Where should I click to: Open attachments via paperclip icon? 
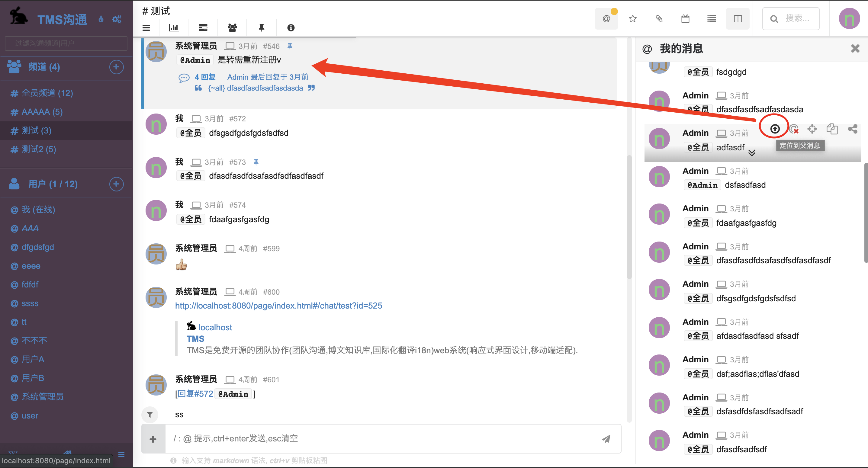659,18
